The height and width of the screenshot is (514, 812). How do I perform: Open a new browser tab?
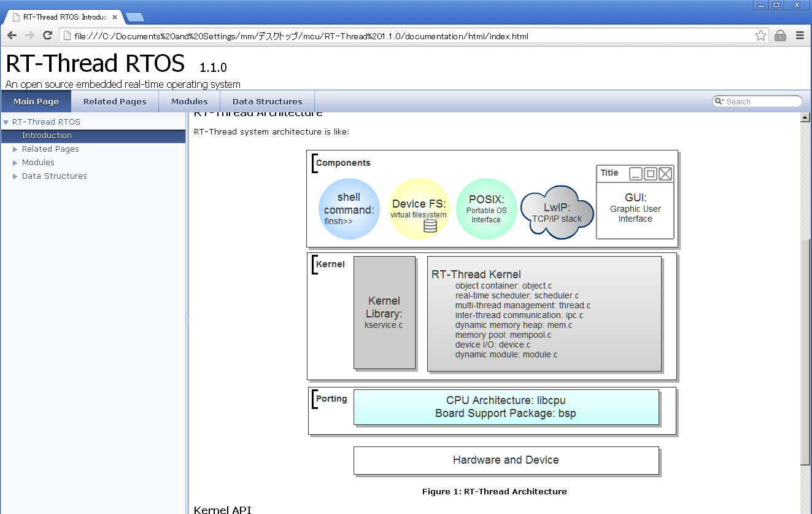(x=134, y=17)
